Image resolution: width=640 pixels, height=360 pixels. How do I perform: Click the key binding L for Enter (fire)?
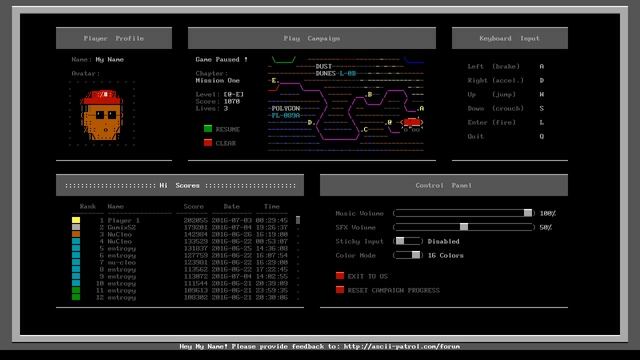542,122
